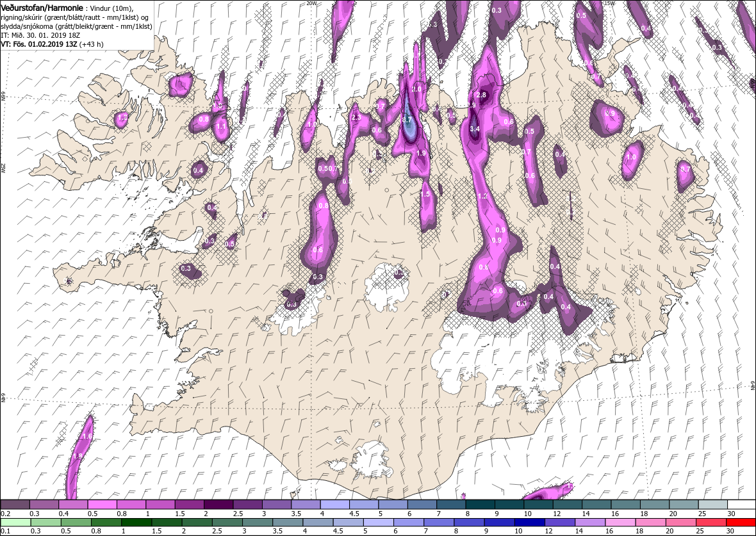Click the 2.8 precipitation value on the map
The image size is (756, 536).
(481, 95)
